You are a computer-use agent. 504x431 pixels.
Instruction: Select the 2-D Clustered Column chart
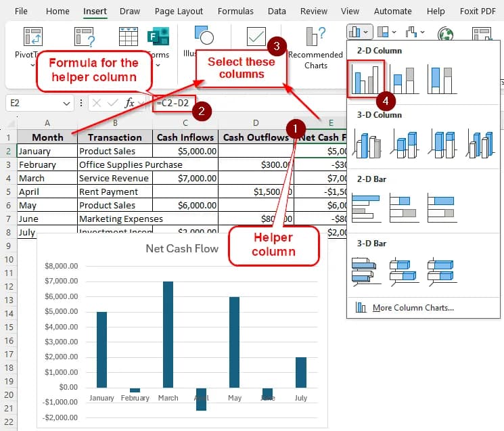[366, 79]
